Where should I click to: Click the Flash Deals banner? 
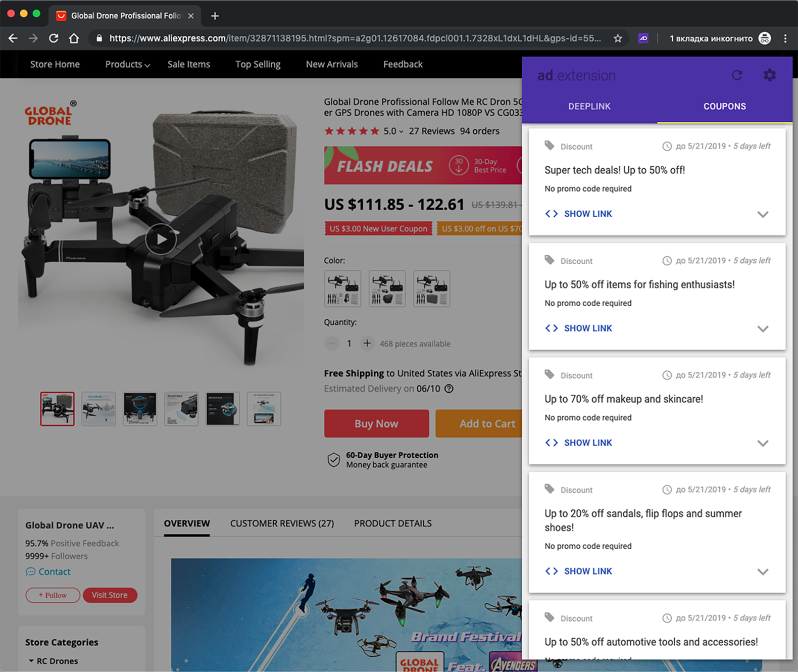pos(423,165)
